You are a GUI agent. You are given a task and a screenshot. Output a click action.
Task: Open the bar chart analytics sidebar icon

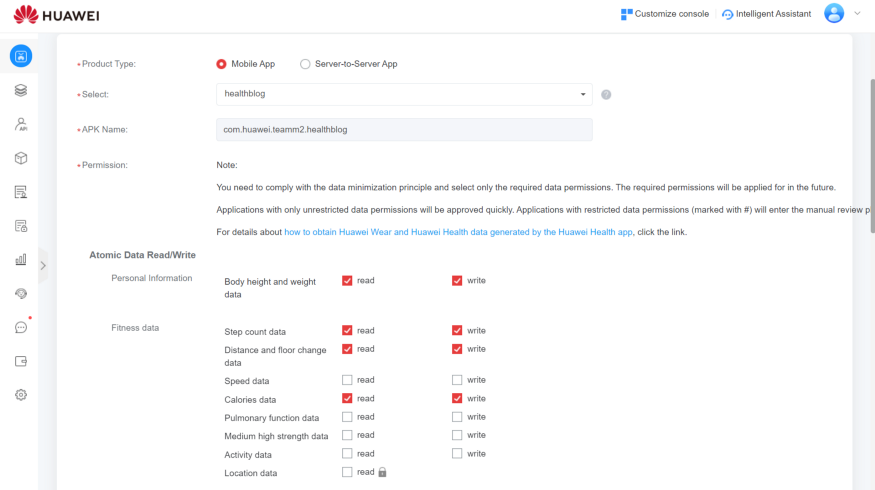click(21, 260)
